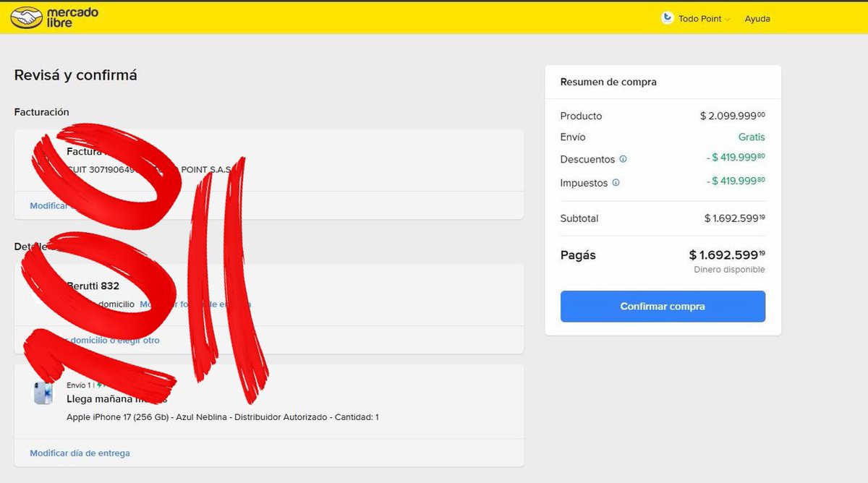Click the Descuentos amount value
Image resolution: width=868 pixels, height=483 pixels.
[x=736, y=159]
